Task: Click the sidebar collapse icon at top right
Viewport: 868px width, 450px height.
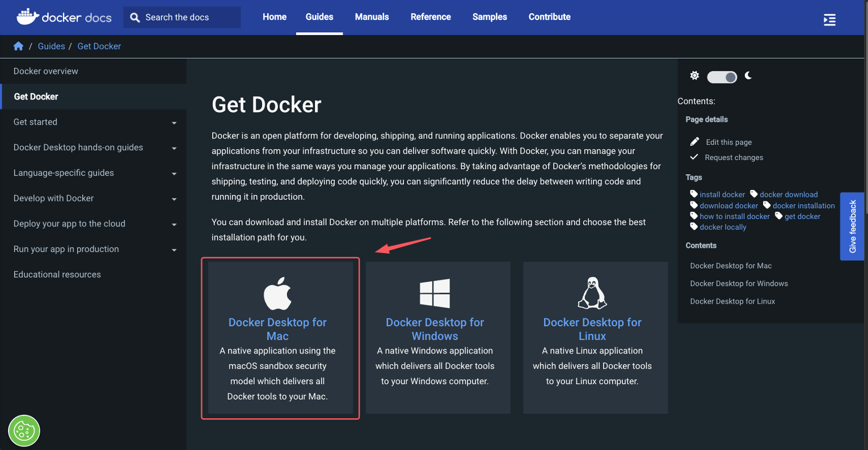Action: 829,19
